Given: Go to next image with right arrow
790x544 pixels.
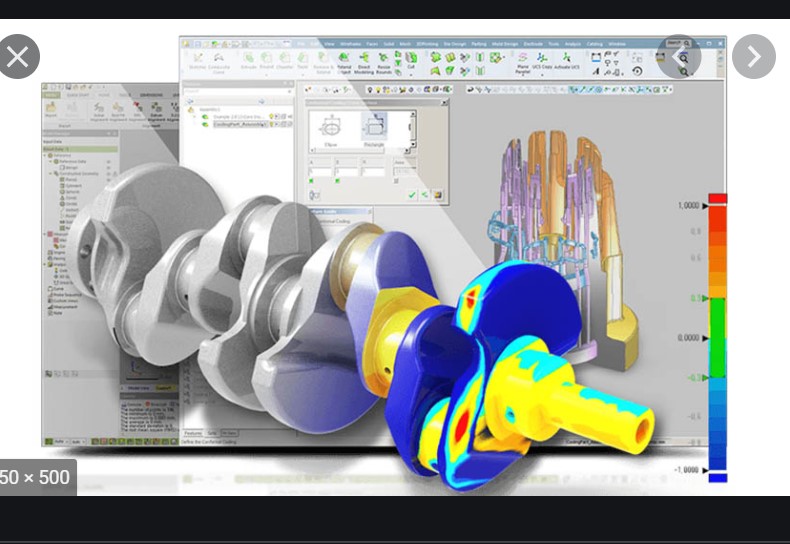Looking at the screenshot, I should point(753,57).
